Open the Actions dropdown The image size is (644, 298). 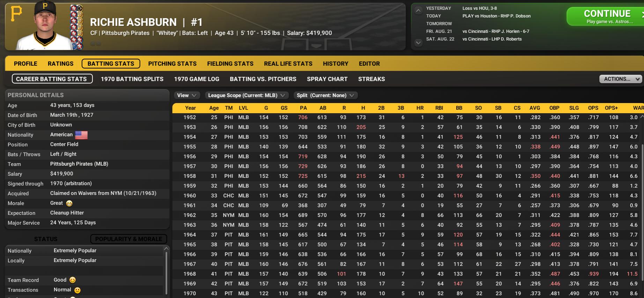[621, 79]
